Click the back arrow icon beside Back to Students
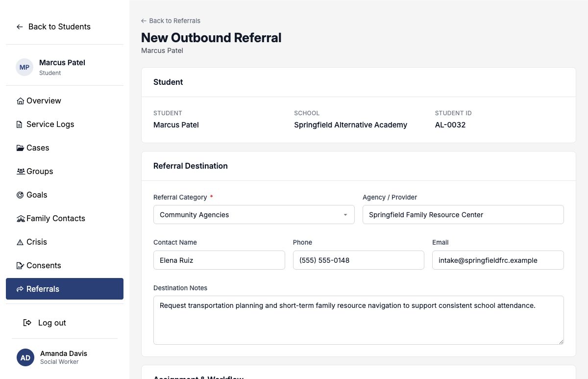 pos(20,27)
